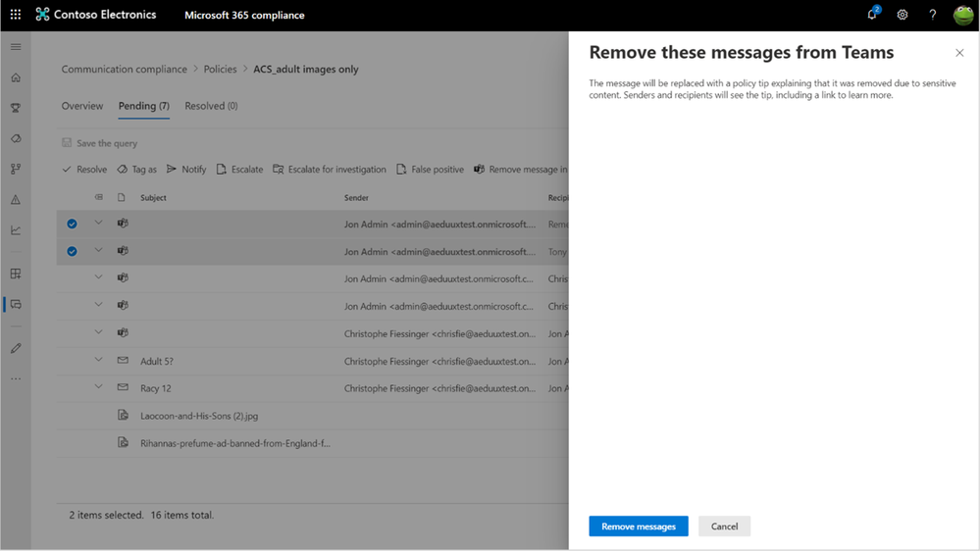
Task: Expand the Adult 5? email row
Action: point(98,359)
